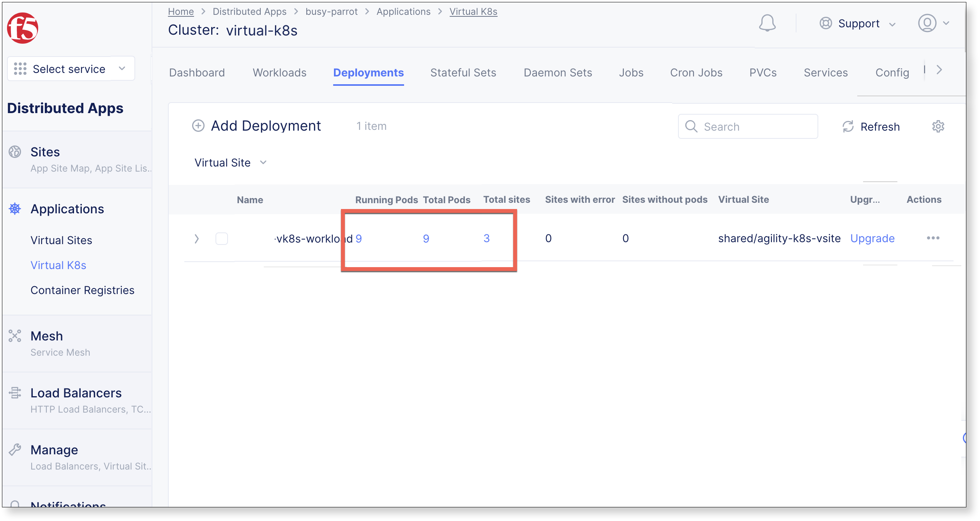
Task: Open the Select service dropdown
Action: [71, 69]
